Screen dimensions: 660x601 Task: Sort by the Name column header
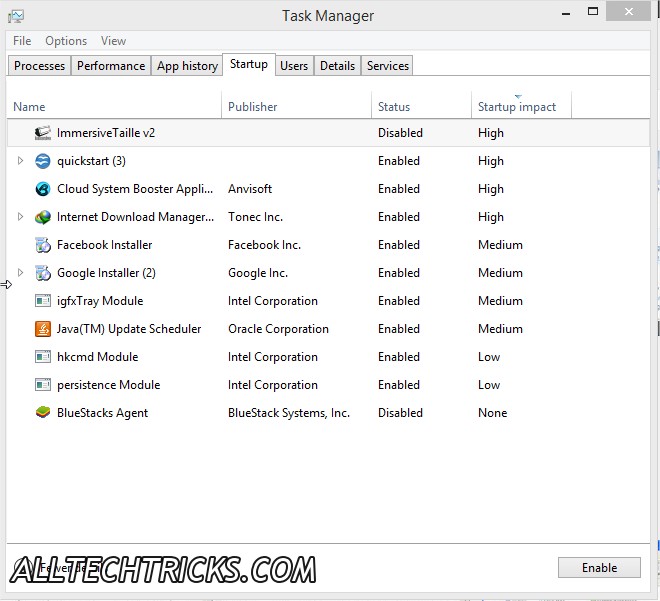point(114,106)
